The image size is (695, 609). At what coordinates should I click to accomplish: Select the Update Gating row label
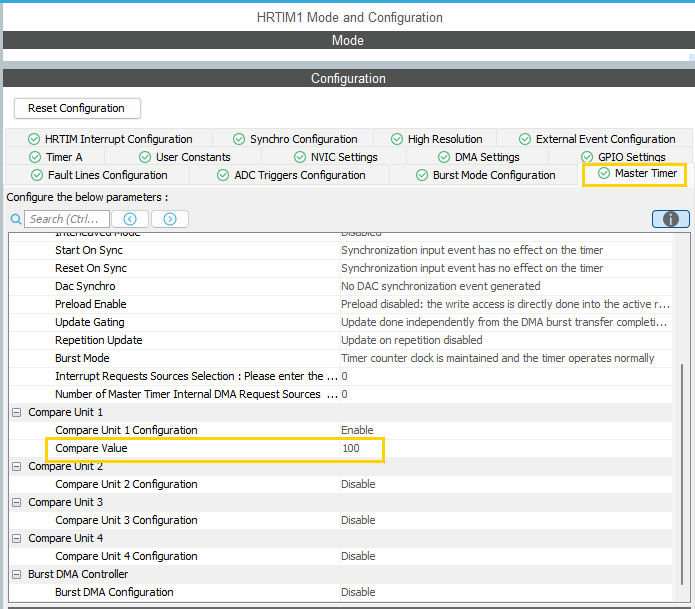coord(90,322)
